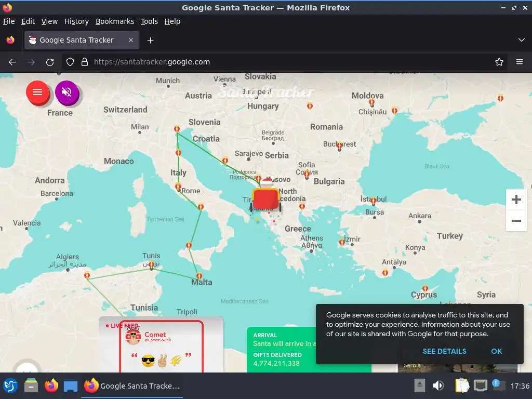Open the Bookmarks menu
The height and width of the screenshot is (399, 532).
tap(115, 21)
